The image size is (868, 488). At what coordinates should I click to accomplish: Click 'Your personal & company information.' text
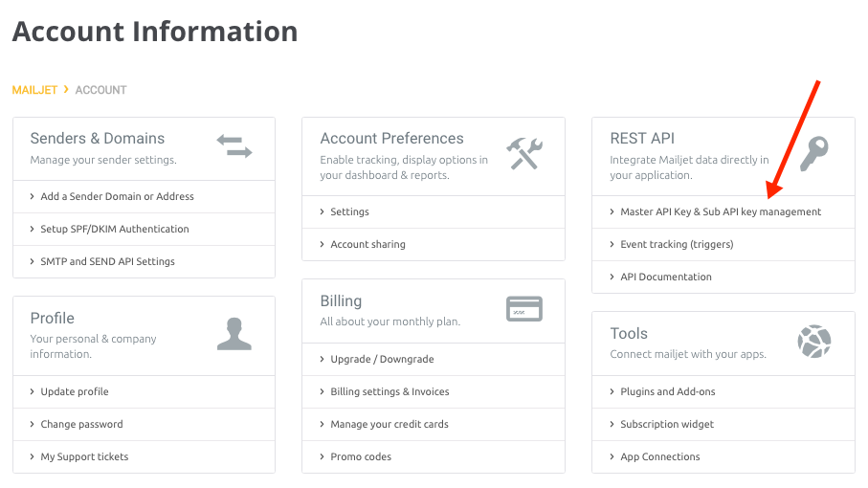point(93,346)
